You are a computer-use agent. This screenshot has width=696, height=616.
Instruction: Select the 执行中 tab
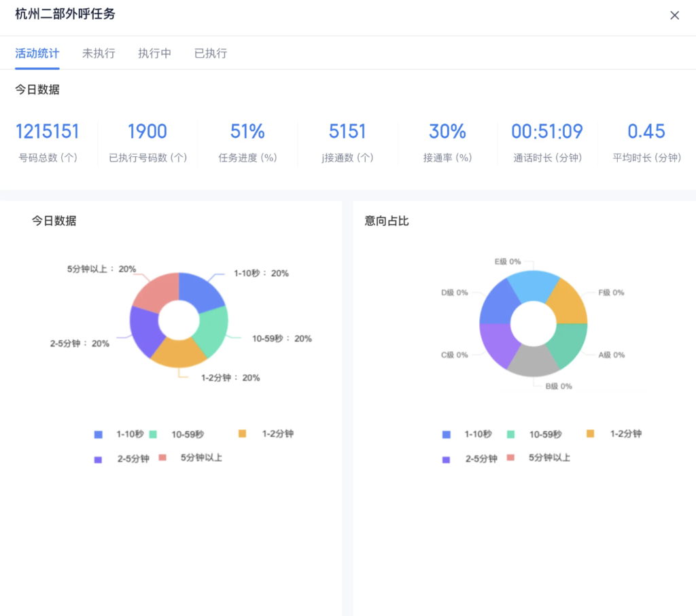tap(154, 53)
